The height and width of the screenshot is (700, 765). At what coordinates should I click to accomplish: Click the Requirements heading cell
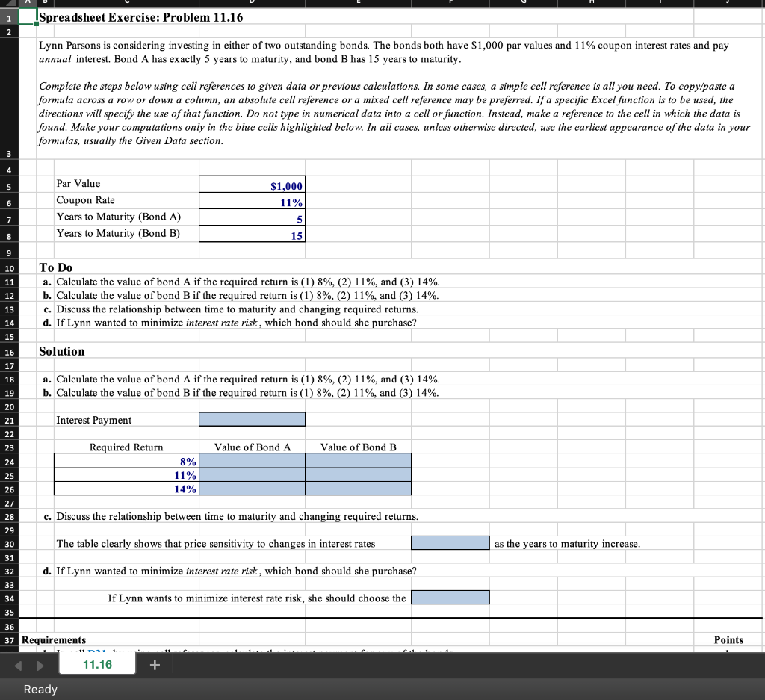coord(52,639)
